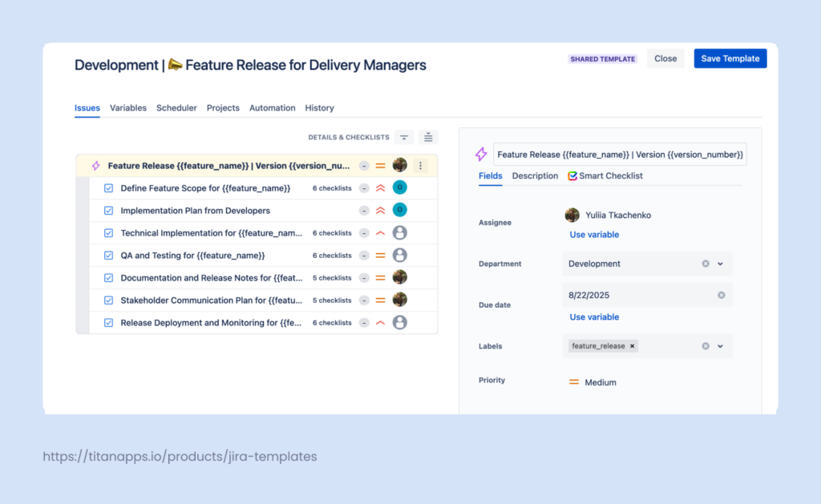This screenshot has width=821, height=504.
Task: Click the Due date 8/22/2025 field
Action: (647, 295)
